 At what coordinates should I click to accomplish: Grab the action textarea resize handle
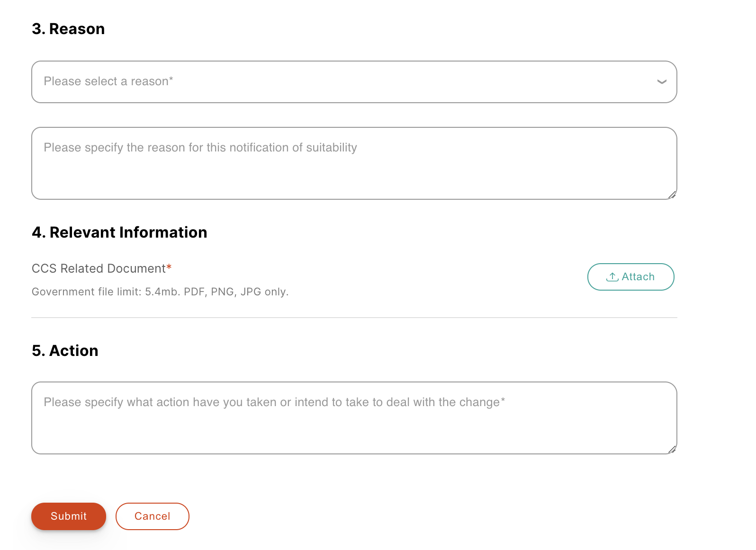point(672,449)
